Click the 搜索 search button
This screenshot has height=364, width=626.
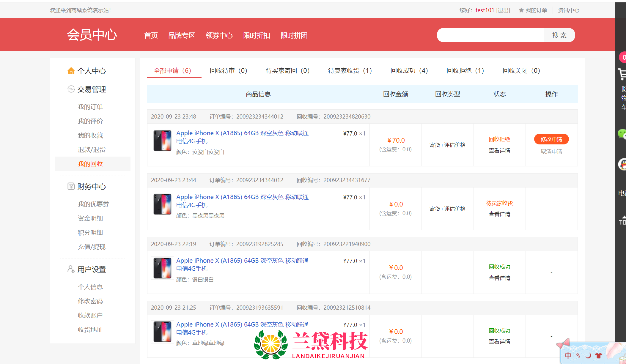[559, 35]
